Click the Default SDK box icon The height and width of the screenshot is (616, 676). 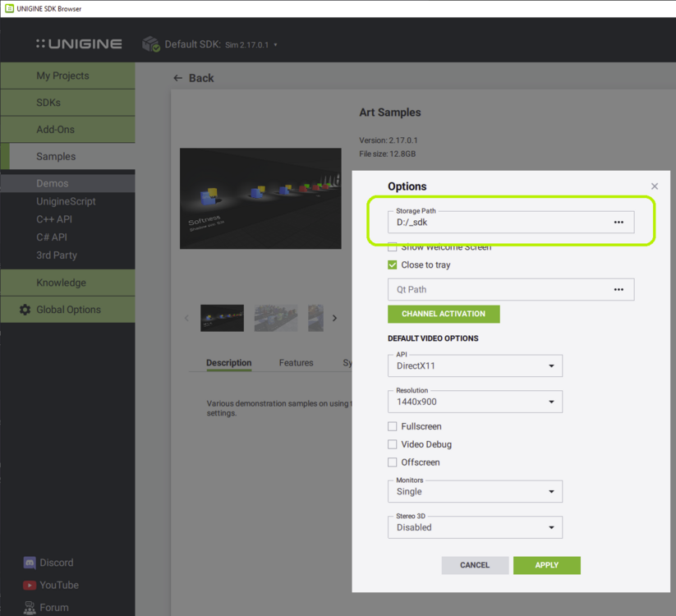[x=150, y=44]
